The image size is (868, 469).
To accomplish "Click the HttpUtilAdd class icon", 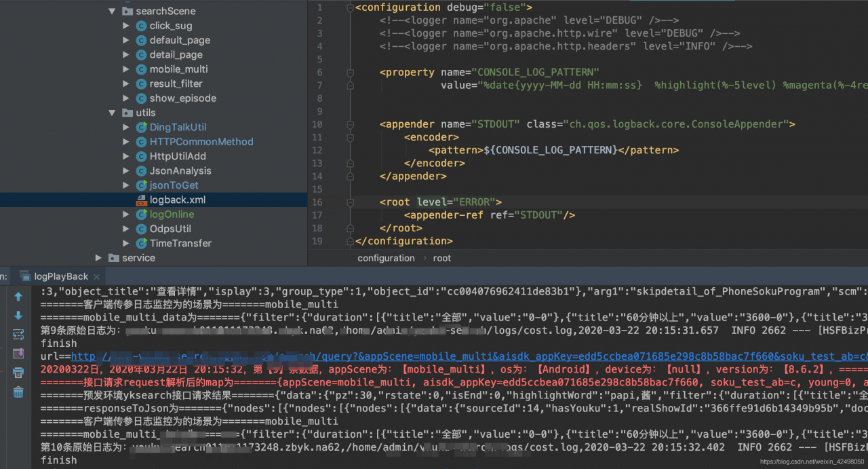I will pos(141,156).
